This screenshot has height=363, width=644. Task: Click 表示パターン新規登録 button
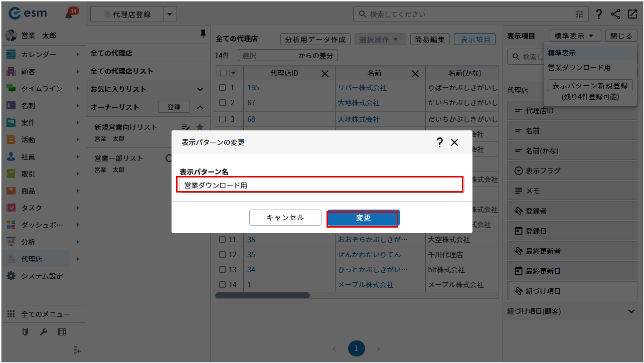coord(590,86)
